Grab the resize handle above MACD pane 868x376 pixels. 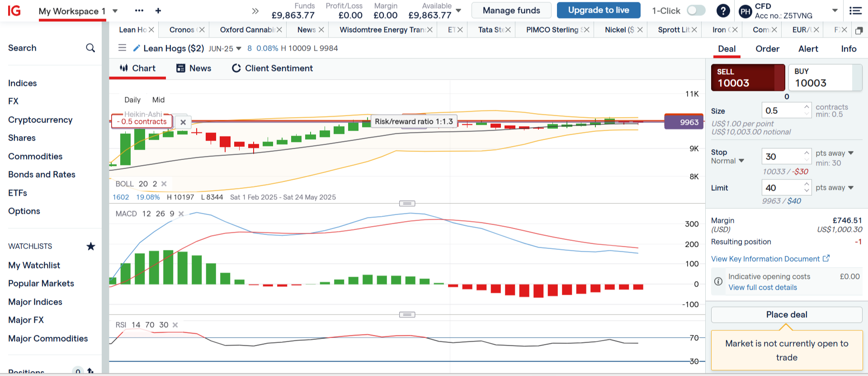pos(407,203)
